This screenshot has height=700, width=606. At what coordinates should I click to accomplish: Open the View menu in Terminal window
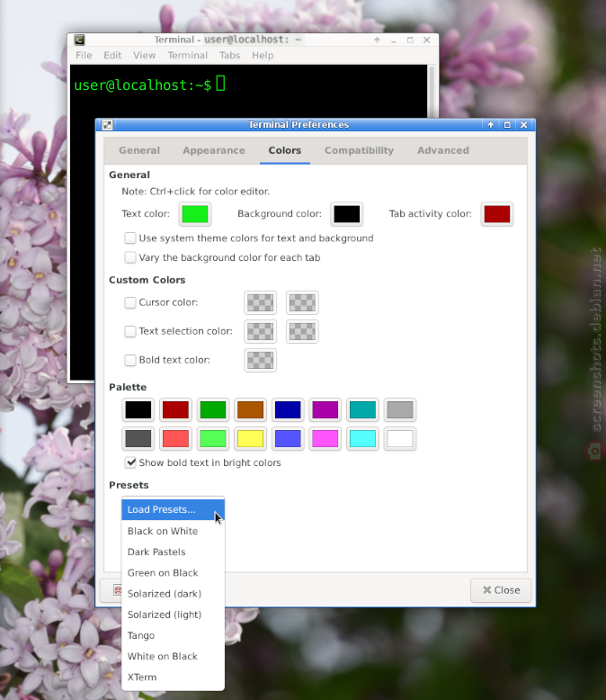pos(144,56)
